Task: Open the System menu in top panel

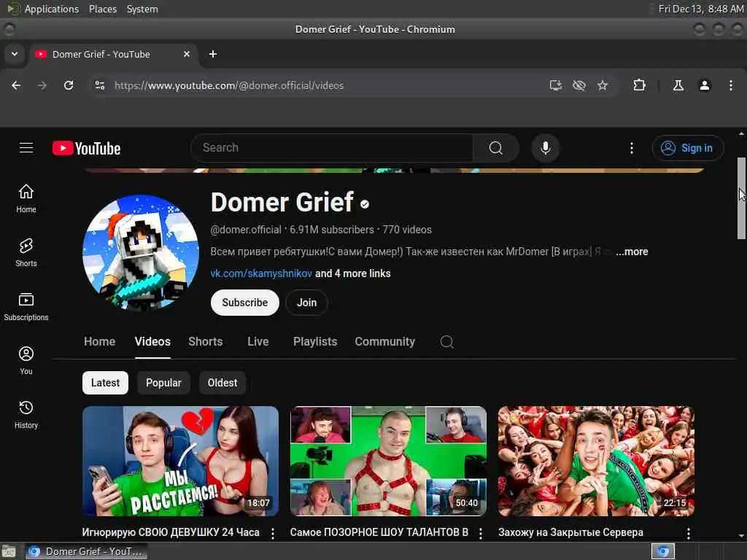Action: tap(142, 9)
